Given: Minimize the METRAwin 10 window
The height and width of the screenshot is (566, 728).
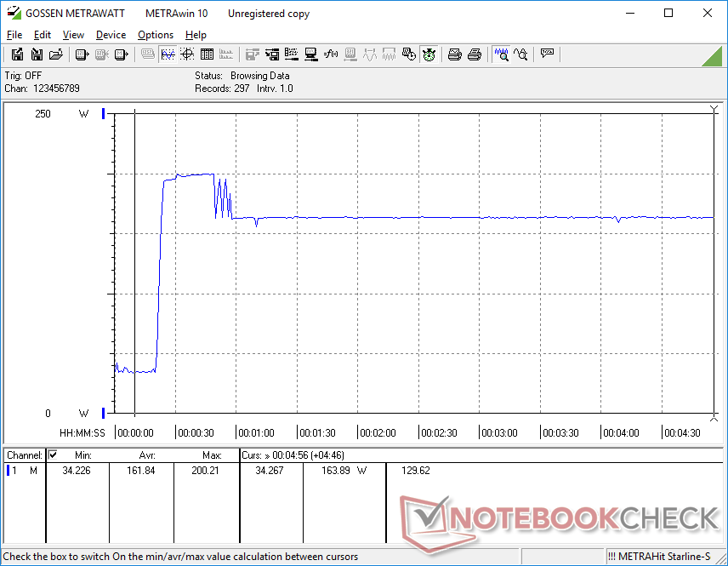Looking at the screenshot, I should (630, 13).
